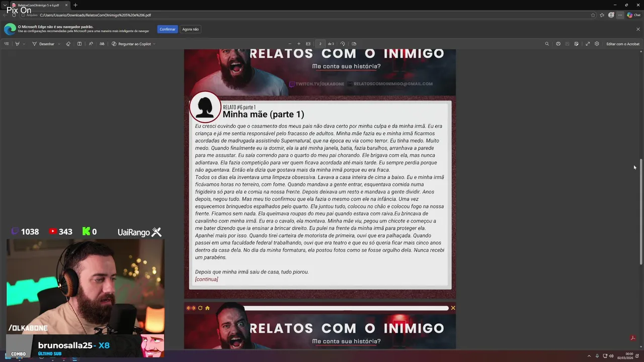Save the PDF as a copy
Screen dimensions: 644x362
577,44
